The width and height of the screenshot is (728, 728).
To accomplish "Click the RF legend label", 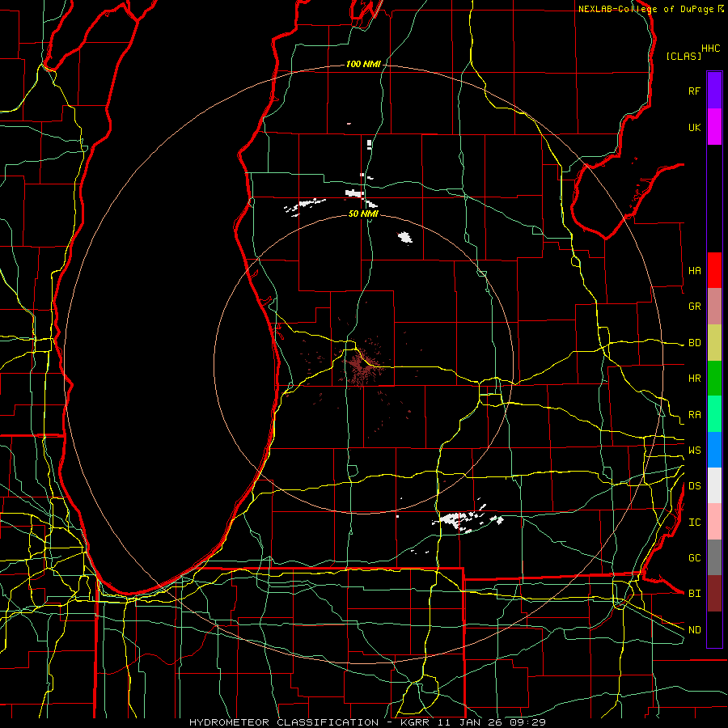I will click(694, 91).
